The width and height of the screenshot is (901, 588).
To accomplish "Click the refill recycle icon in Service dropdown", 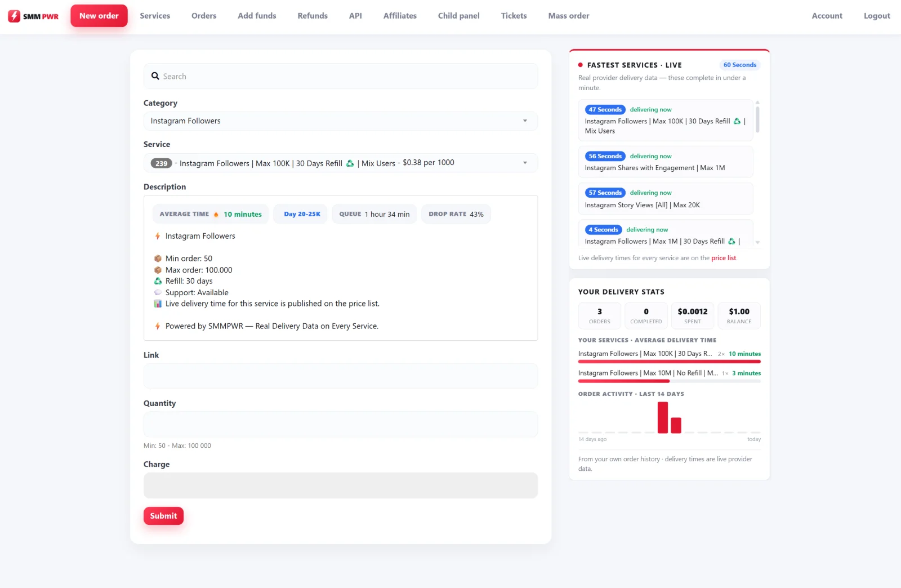I will tap(350, 163).
